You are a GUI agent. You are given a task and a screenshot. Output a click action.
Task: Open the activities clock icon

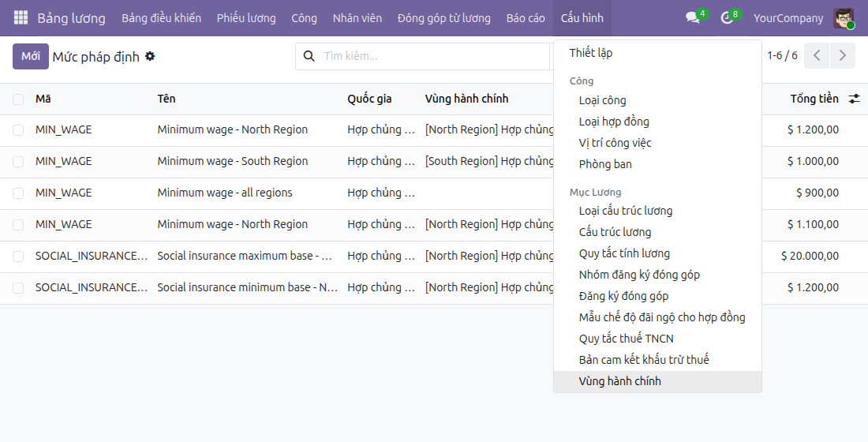(727, 17)
